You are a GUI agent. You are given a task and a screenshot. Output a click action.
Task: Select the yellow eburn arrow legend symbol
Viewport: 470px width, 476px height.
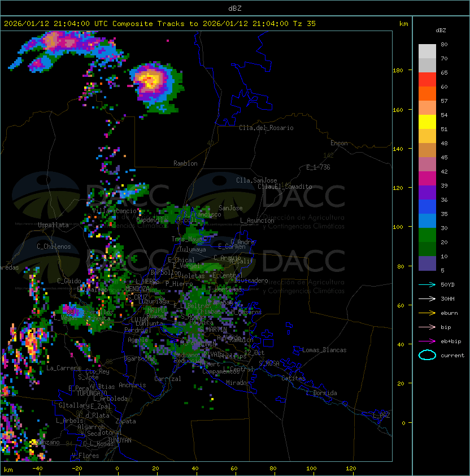coord(427,313)
